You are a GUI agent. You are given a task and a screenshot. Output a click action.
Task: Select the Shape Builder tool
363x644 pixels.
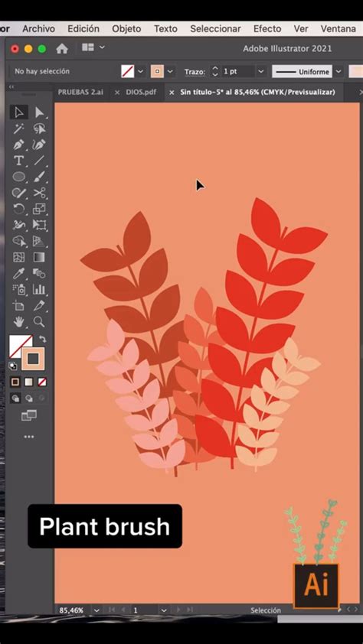click(19, 241)
